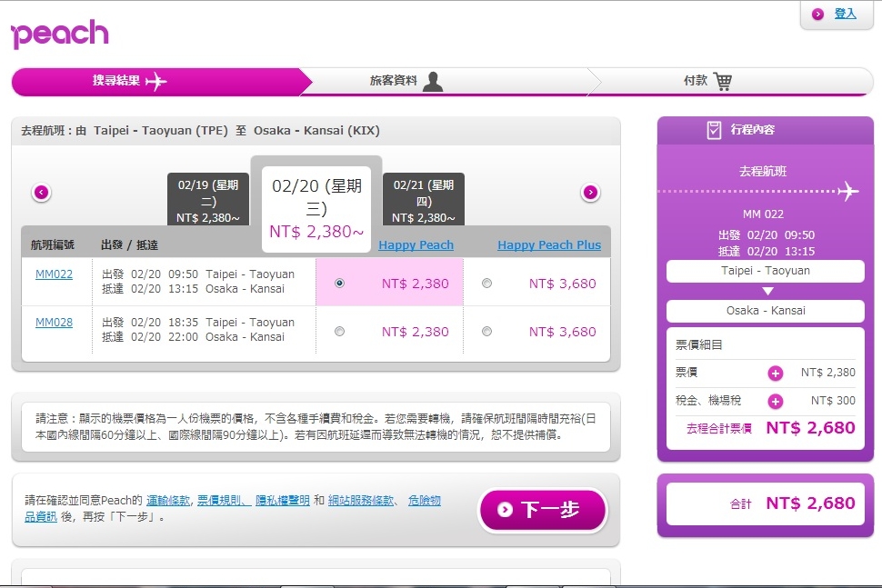Click the MM 022 flight number in sidebar

[x=763, y=214]
